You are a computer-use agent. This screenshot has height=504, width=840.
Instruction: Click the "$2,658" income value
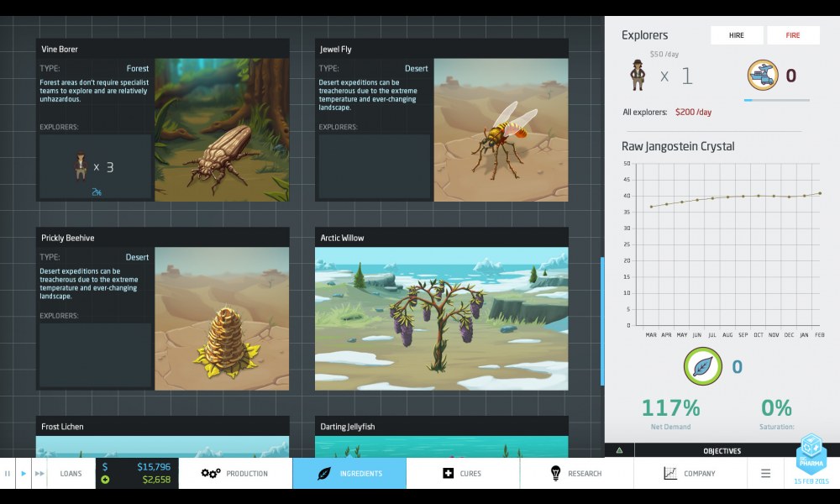pyautogui.click(x=156, y=480)
